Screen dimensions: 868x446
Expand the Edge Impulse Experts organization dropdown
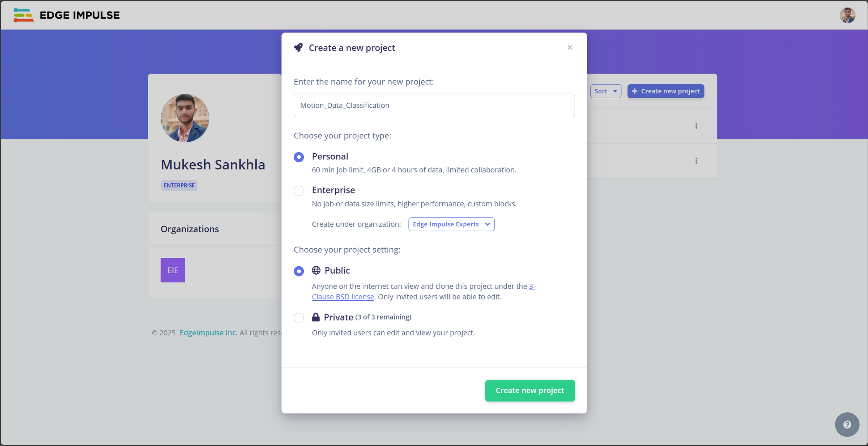point(451,224)
